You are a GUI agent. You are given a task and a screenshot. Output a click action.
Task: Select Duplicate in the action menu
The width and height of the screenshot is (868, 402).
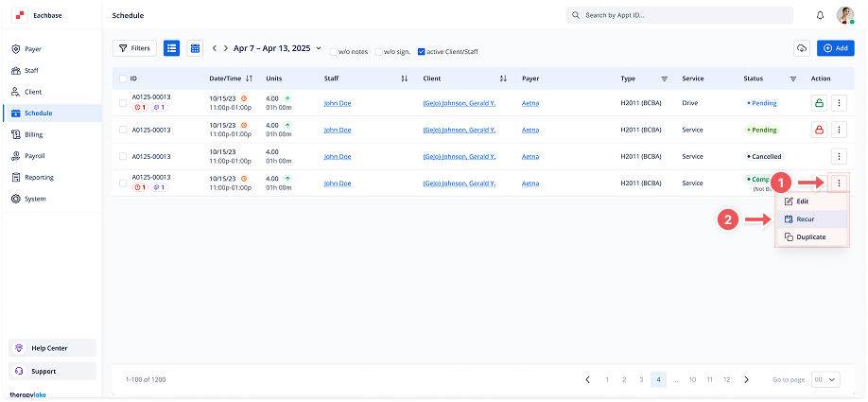coord(810,236)
